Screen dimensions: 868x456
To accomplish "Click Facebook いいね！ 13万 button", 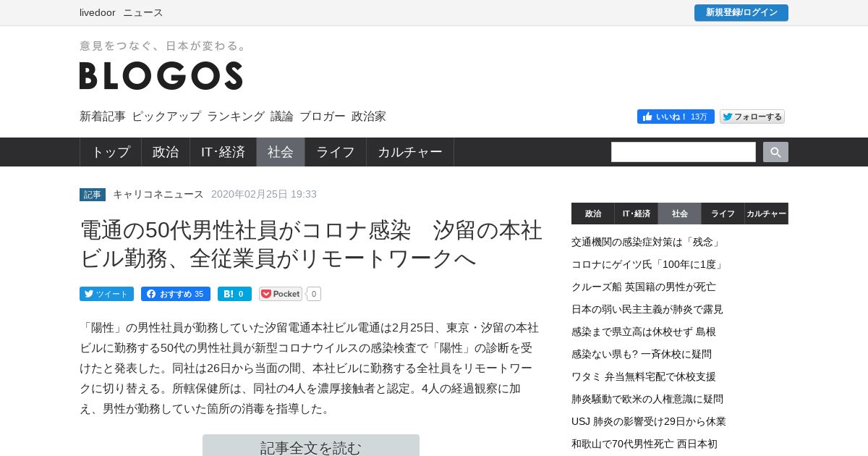I will click(x=676, y=117).
